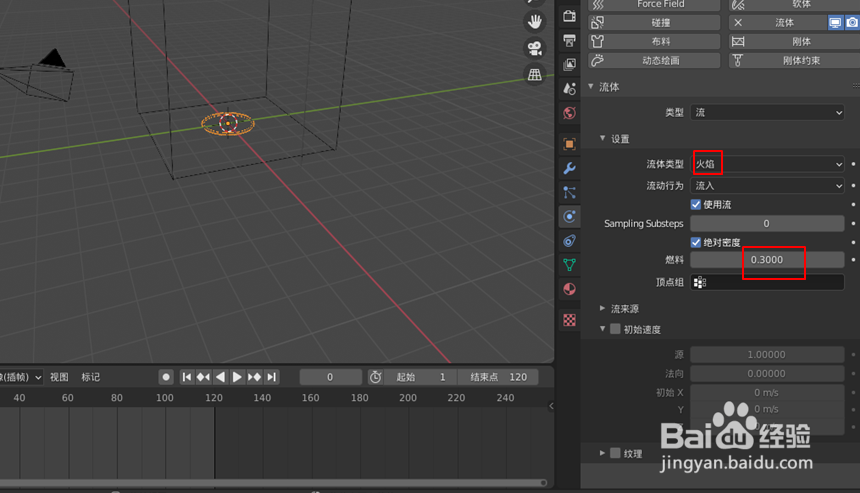
Task: Click the Sampling Substeps value field
Action: click(x=767, y=224)
